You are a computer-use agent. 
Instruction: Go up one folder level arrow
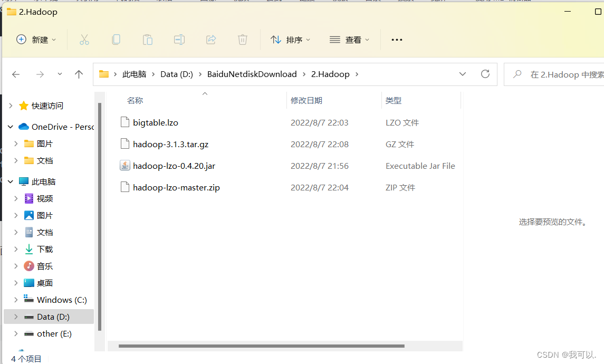click(79, 74)
